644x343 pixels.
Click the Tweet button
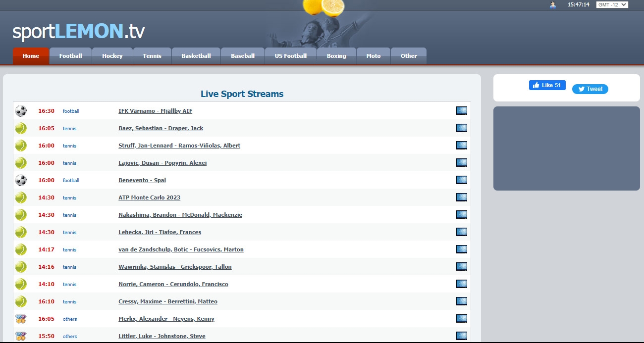click(x=590, y=89)
